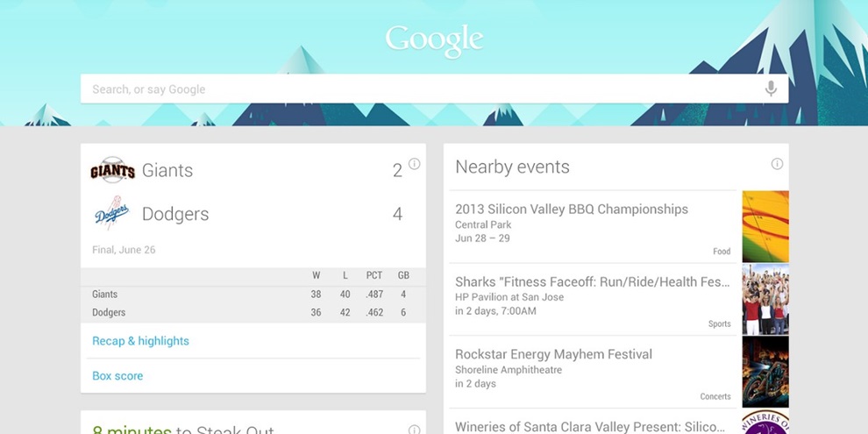The width and height of the screenshot is (868, 434).
Task: Select Wineries of Santa Clara Valley event
Action: coord(589,427)
